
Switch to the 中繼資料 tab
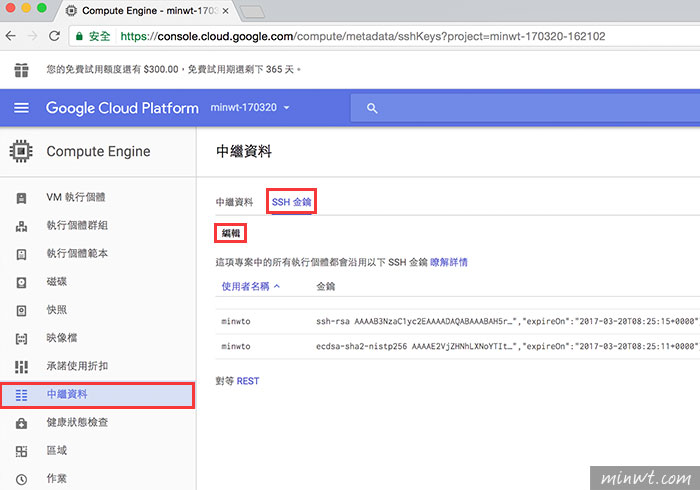pyautogui.click(x=234, y=202)
